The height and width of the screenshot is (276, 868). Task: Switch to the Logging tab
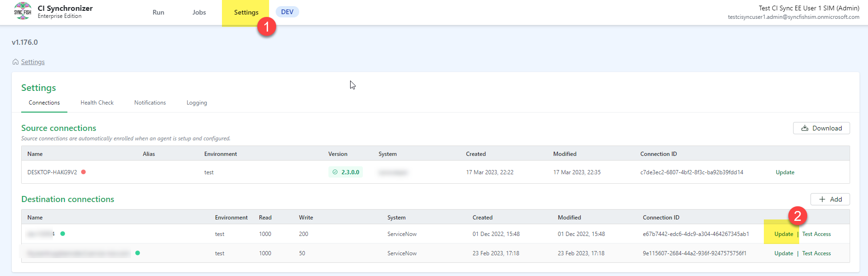coord(197,103)
